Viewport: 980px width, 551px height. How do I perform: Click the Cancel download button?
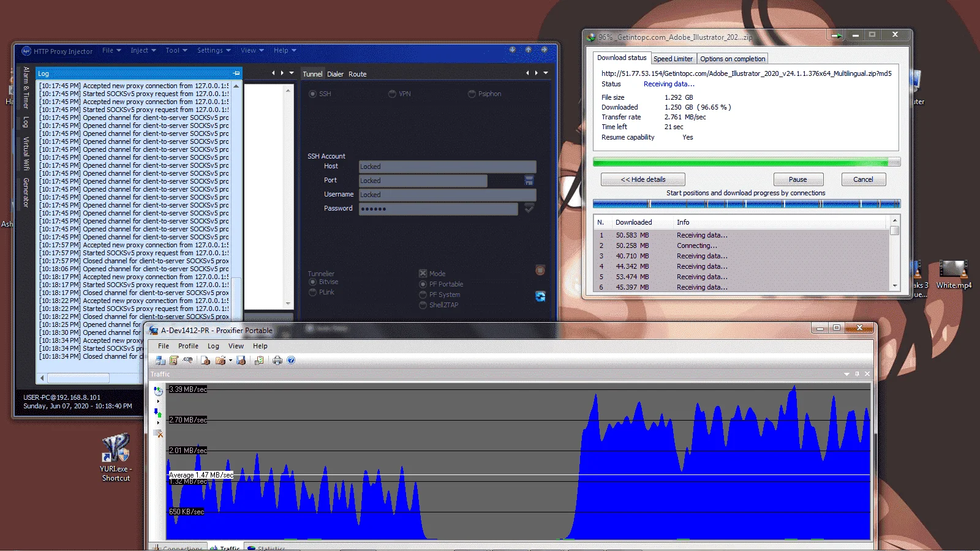click(x=863, y=179)
